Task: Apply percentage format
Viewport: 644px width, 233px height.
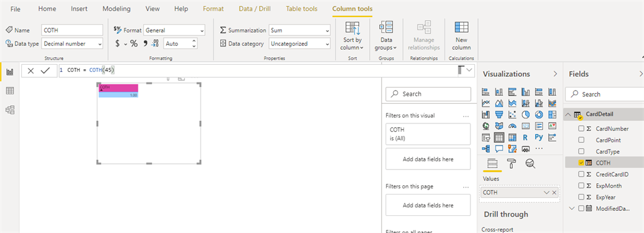Action: (x=134, y=43)
